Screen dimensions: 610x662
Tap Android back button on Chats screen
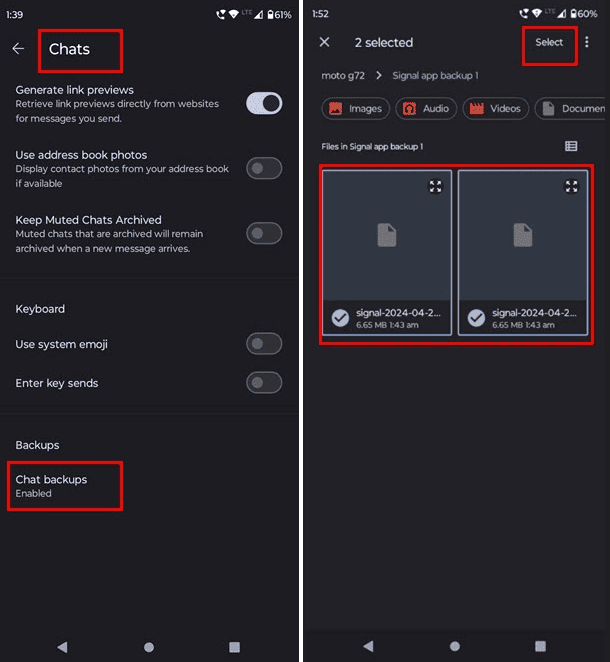tap(63, 647)
